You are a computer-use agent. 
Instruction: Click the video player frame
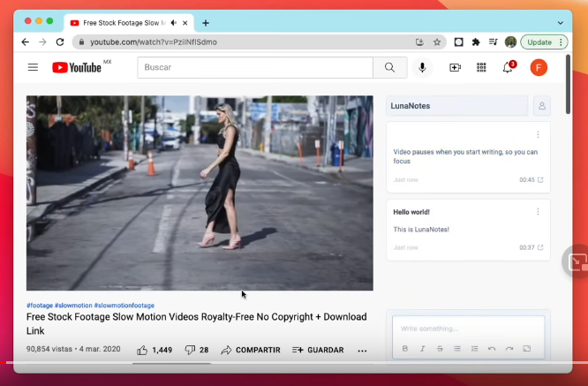point(200,193)
